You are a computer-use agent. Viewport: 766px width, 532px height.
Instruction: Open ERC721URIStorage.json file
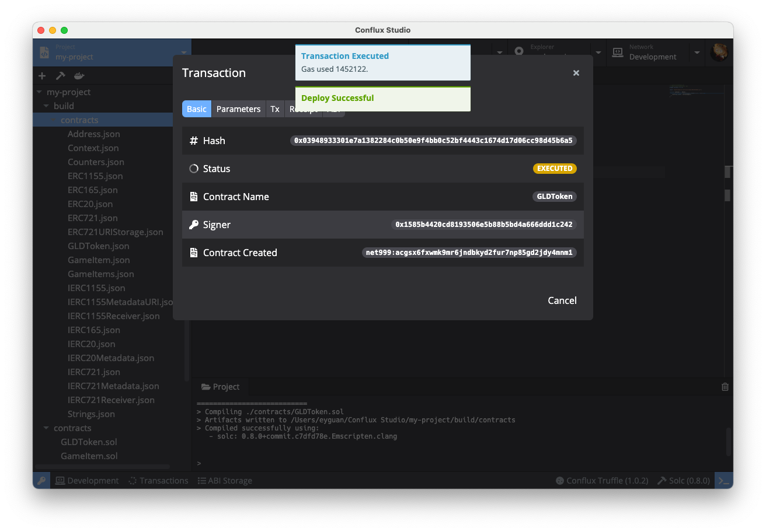pos(115,232)
